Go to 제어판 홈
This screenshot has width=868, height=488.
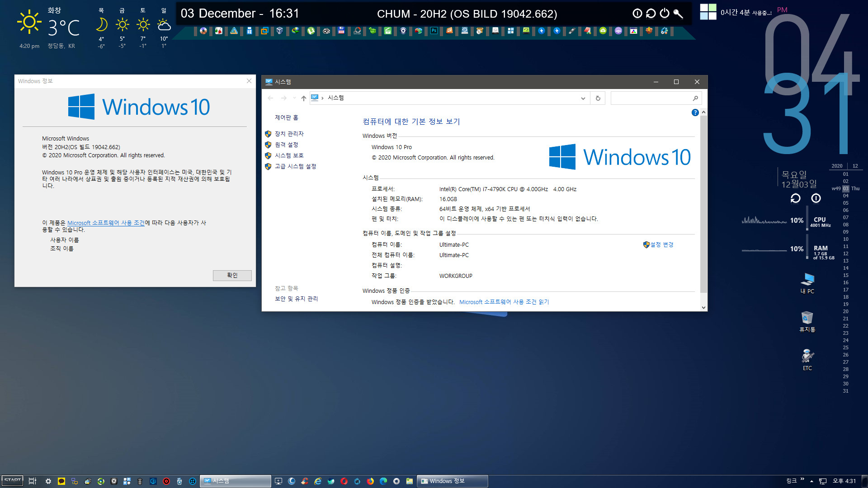pyautogui.click(x=287, y=117)
